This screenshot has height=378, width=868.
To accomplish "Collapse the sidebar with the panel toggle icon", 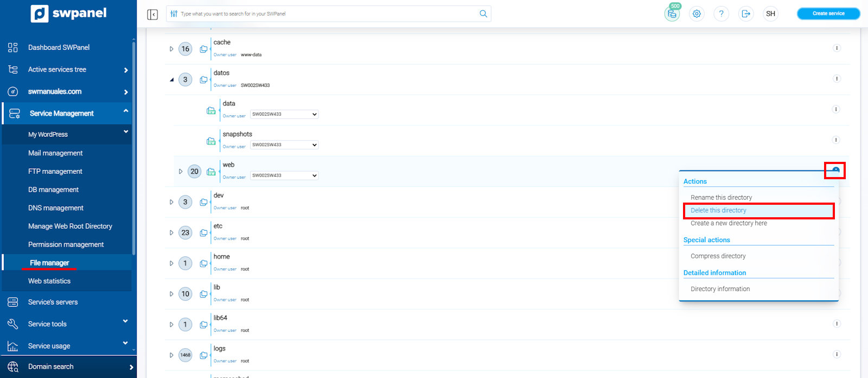I will [152, 14].
